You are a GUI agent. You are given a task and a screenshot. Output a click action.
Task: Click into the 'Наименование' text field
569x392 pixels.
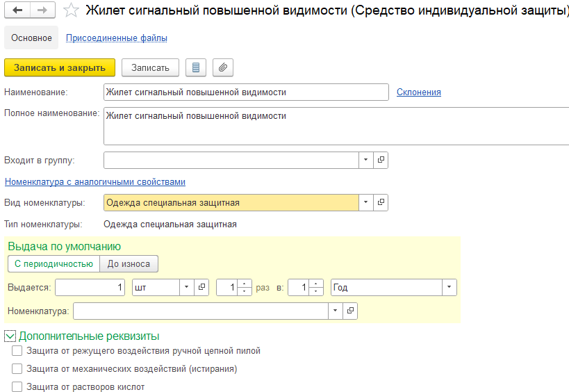point(245,92)
